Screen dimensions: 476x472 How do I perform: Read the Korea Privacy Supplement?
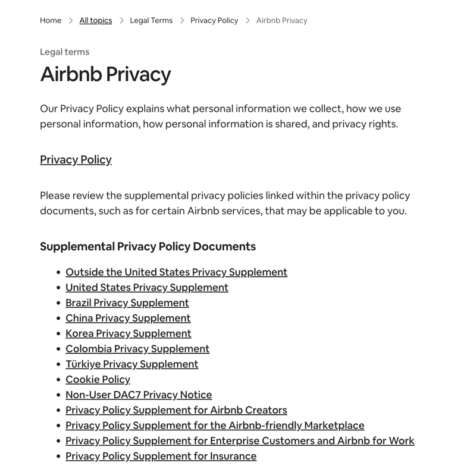[128, 333]
